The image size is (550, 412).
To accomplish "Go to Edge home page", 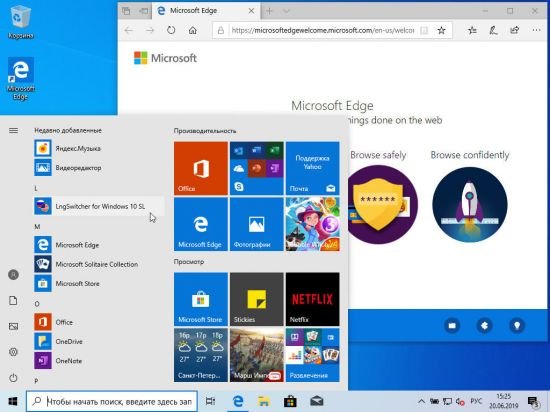I will pyautogui.click(x=193, y=31).
